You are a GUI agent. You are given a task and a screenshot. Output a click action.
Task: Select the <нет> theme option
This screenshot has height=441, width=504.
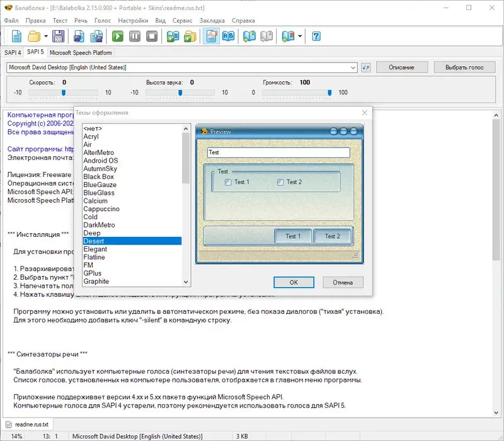pyautogui.click(x=132, y=129)
